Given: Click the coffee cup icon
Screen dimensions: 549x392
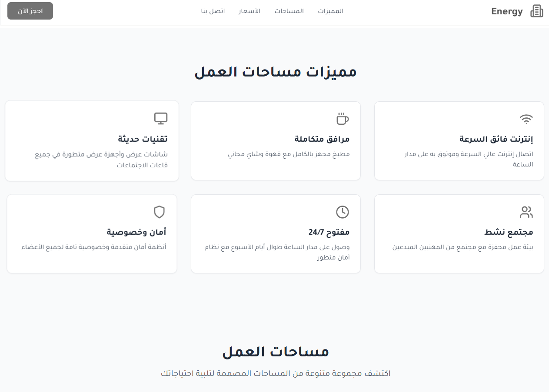Looking at the screenshot, I should (343, 118).
